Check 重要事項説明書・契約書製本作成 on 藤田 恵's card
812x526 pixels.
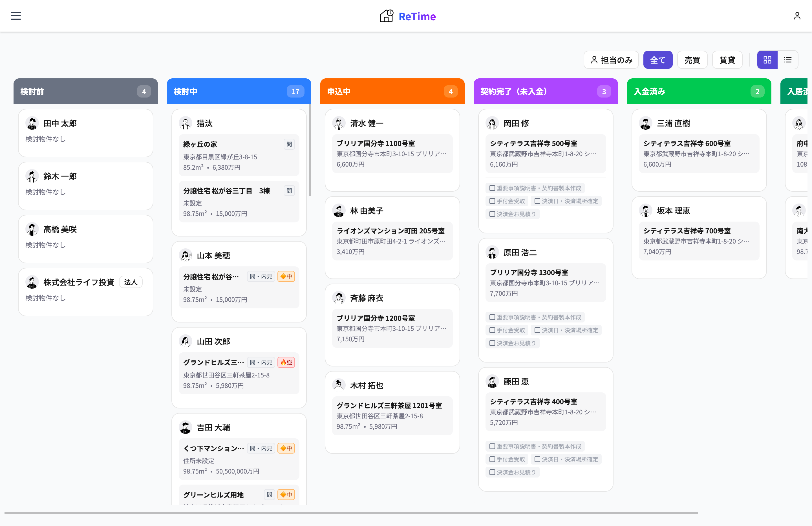click(x=492, y=446)
